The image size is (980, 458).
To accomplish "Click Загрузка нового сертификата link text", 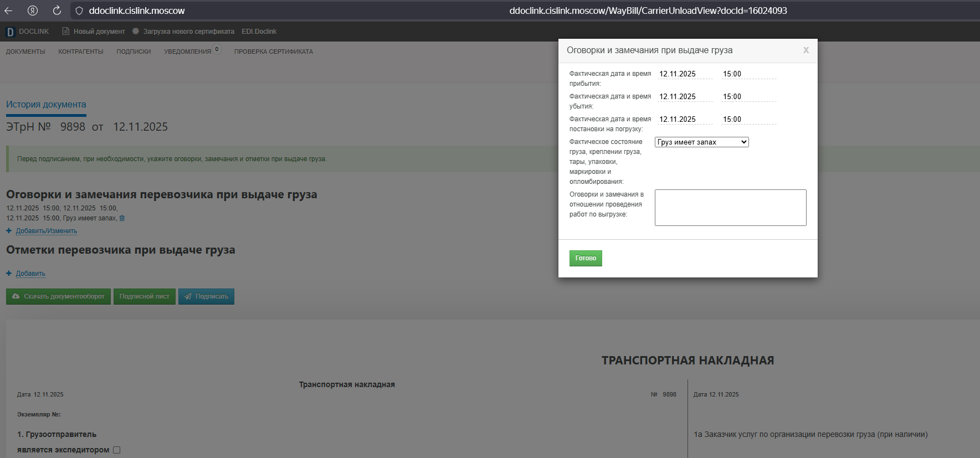I will pyautogui.click(x=189, y=32).
